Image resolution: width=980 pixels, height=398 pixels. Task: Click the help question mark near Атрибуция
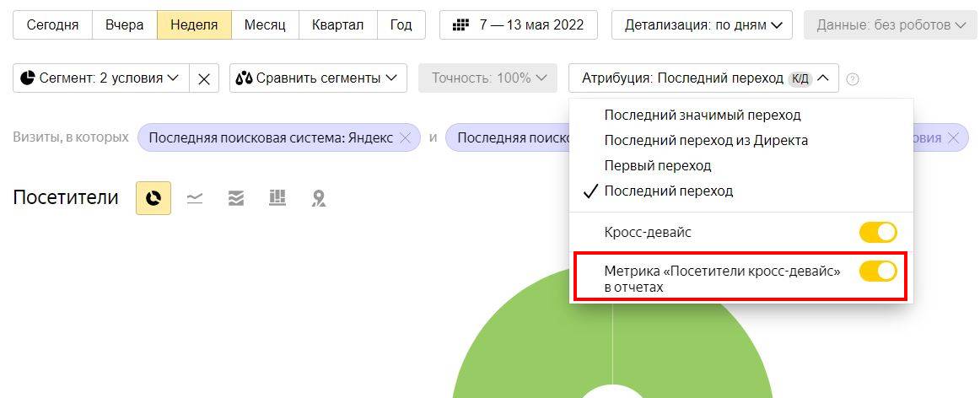[853, 79]
